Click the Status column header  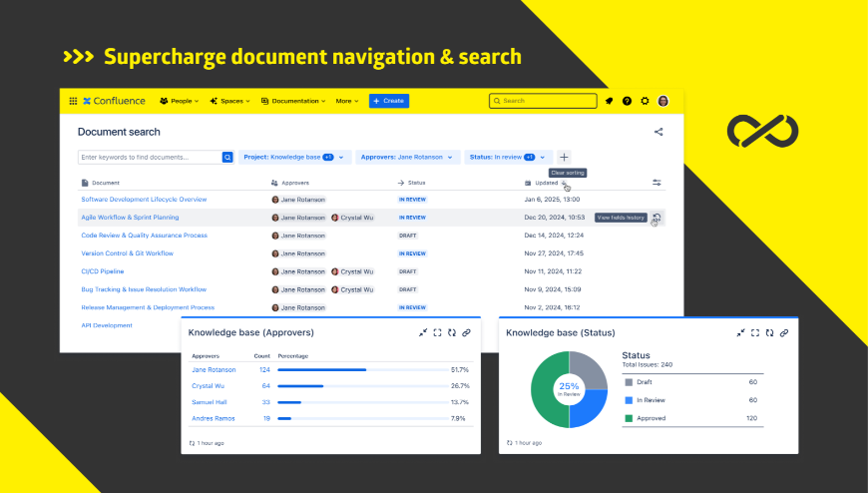pyautogui.click(x=411, y=183)
